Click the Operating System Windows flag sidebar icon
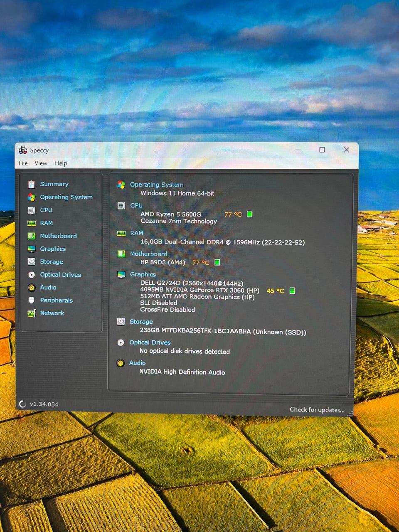 click(x=32, y=197)
